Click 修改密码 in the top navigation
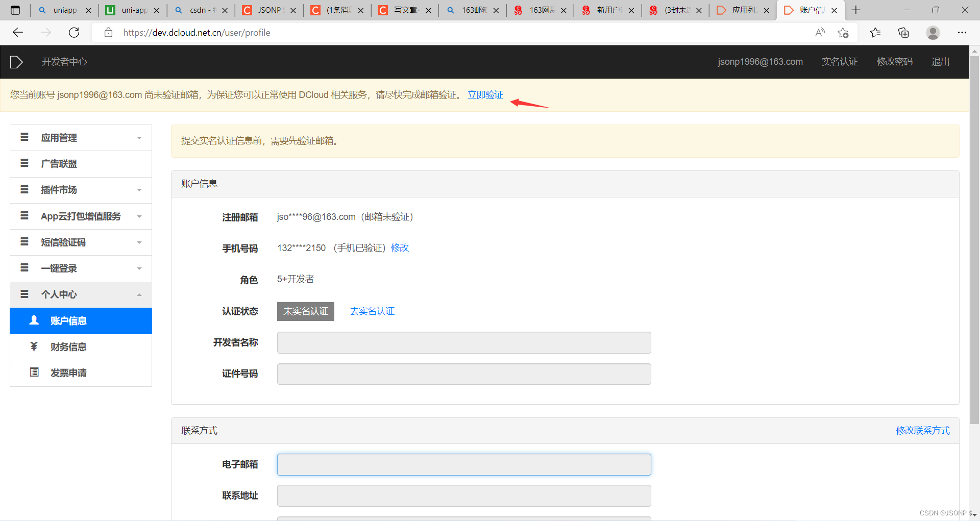This screenshot has width=980, height=521. pos(895,61)
